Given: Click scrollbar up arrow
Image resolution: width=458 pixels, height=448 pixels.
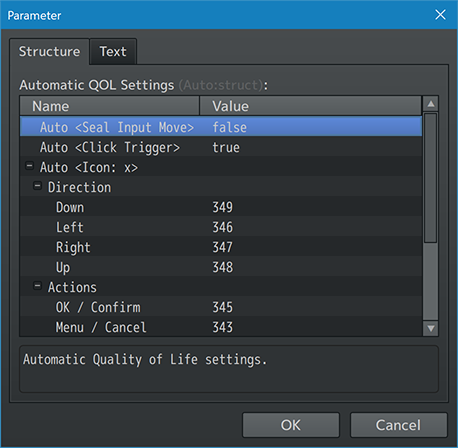Looking at the screenshot, I should coord(431,104).
